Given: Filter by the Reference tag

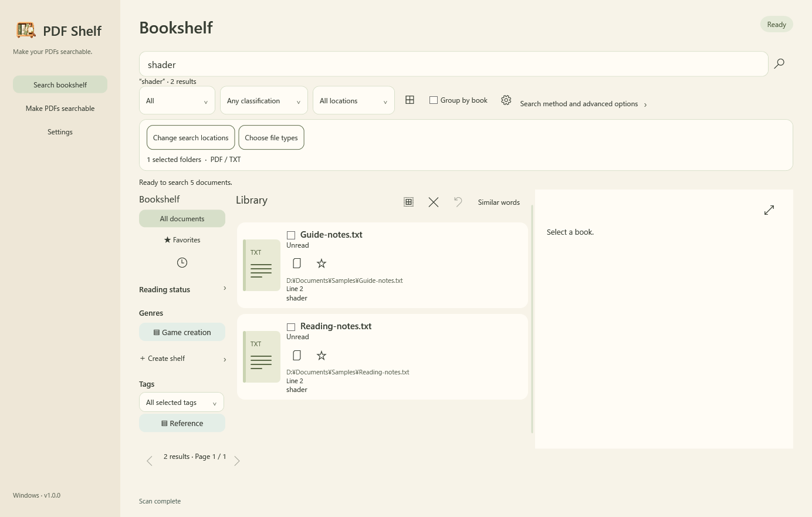Looking at the screenshot, I should 182,423.
